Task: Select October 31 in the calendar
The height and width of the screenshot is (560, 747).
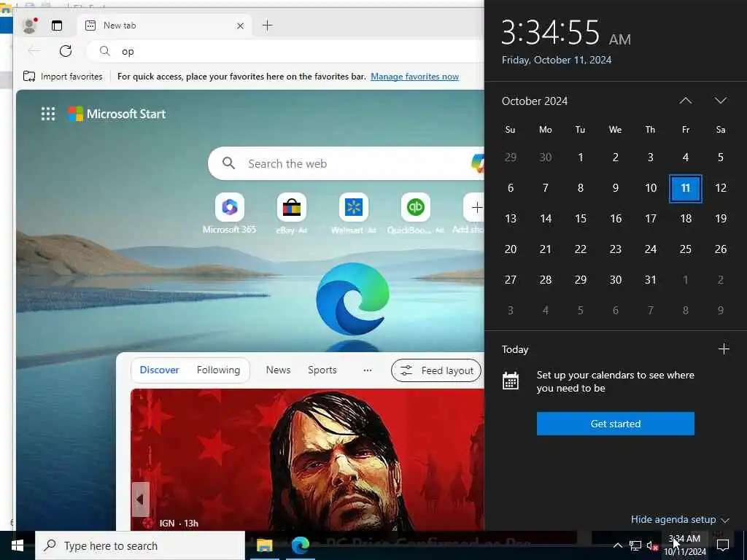Action: point(650,279)
